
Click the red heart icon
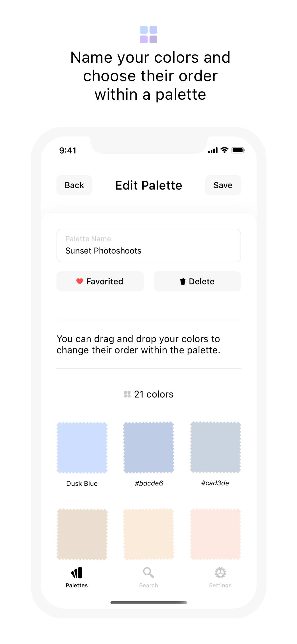79,281
